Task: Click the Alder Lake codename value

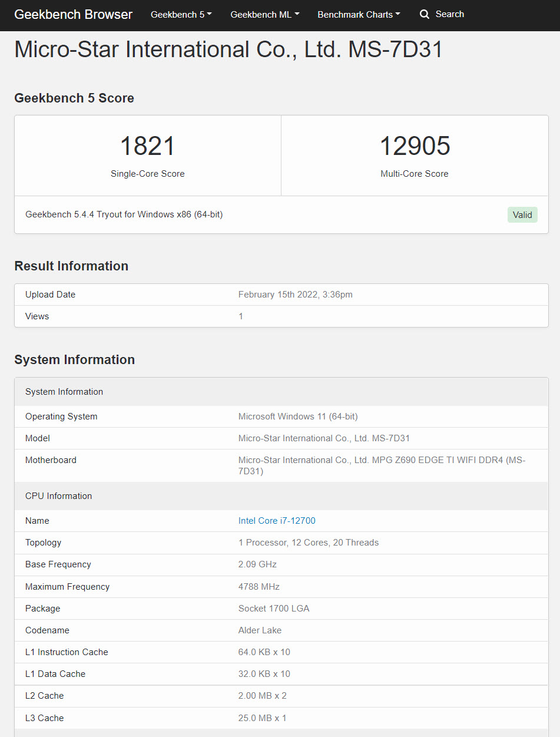Action: click(x=260, y=630)
